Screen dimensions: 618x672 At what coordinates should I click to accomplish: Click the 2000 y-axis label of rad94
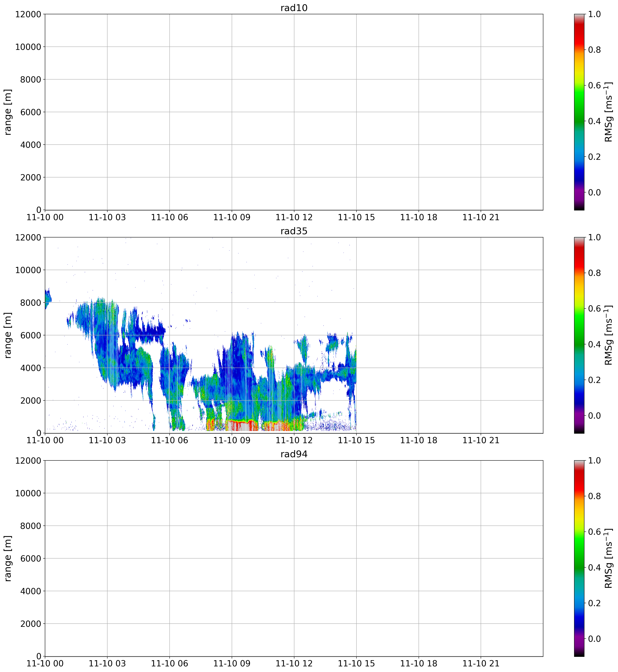[30, 624]
